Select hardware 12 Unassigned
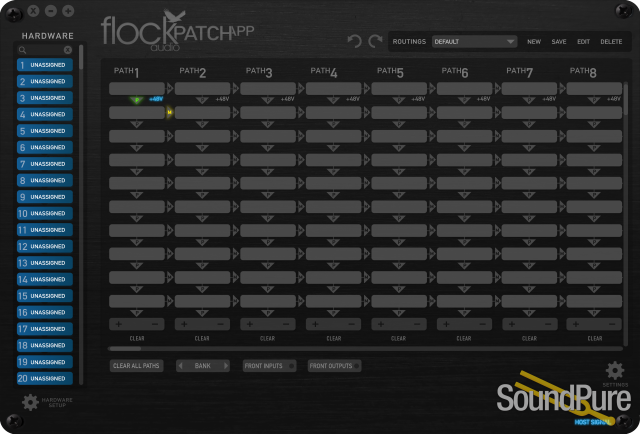The width and height of the screenshot is (640, 434). click(44, 247)
